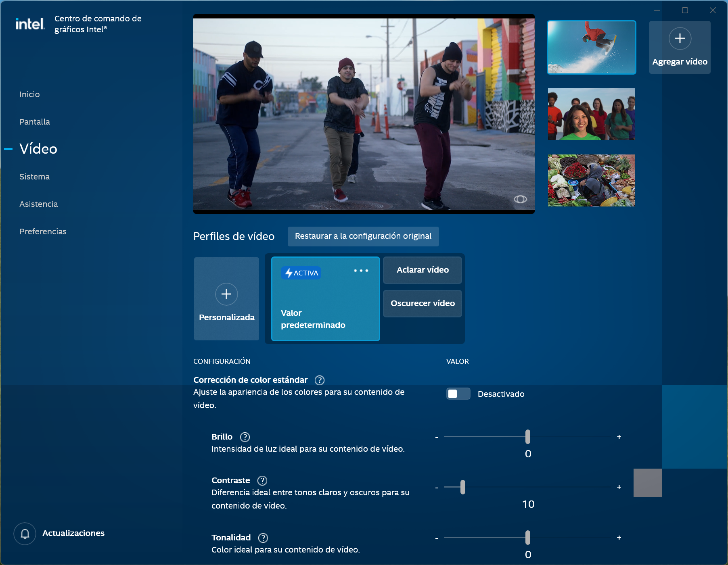
Task: Click the Intel logo
Action: [30, 24]
